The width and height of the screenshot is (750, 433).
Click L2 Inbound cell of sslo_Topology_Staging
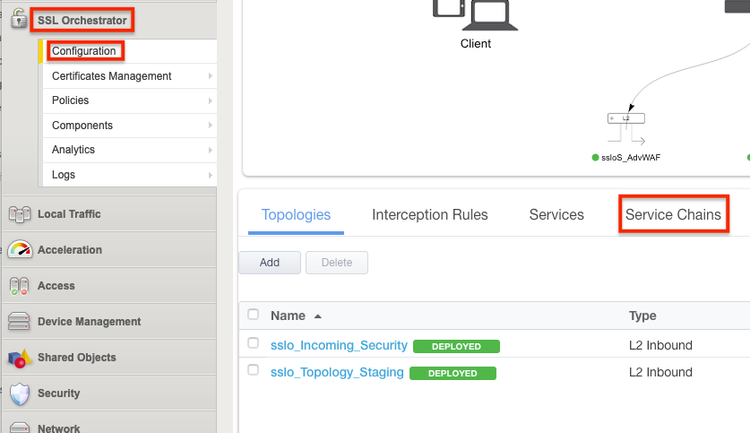pyautogui.click(x=661, y=372)
